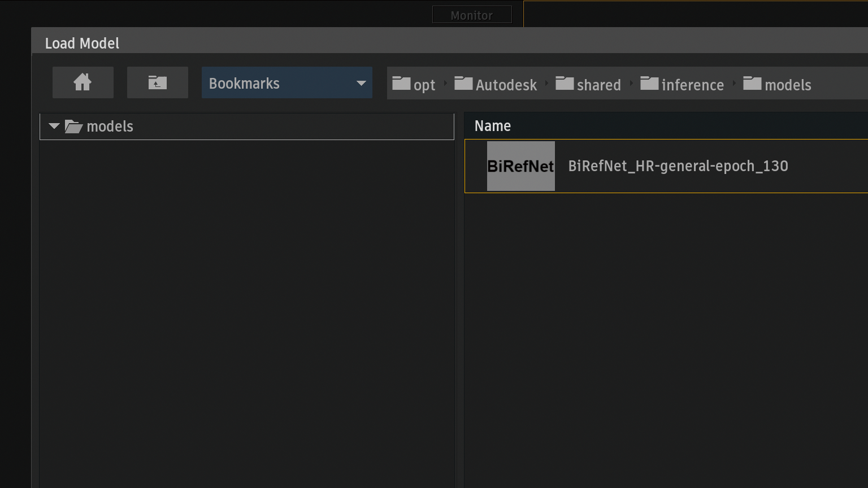868x488 pixels.
Task: Click the BiRefNet model thumbnail
Action: pyautogui.click(x=520, y=166)
